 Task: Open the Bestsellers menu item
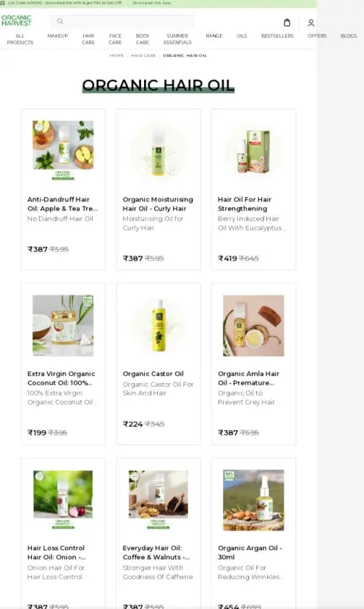point(277,35)
